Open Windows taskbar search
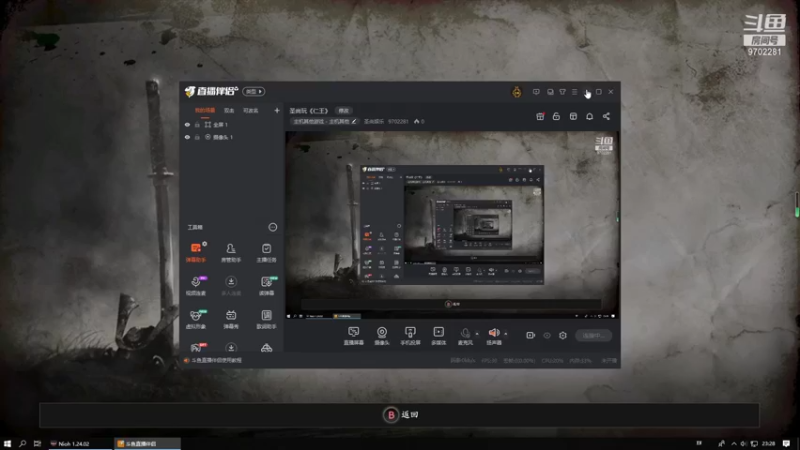Viewport: 800px width, 450px height. (x=22, y=443)
